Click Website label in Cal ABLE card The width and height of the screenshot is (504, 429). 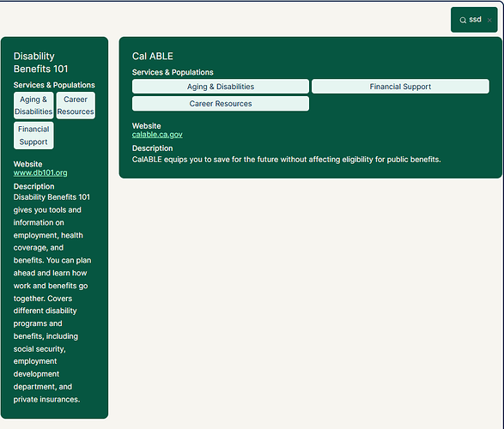pyautogui.click(x=147, y=126)
